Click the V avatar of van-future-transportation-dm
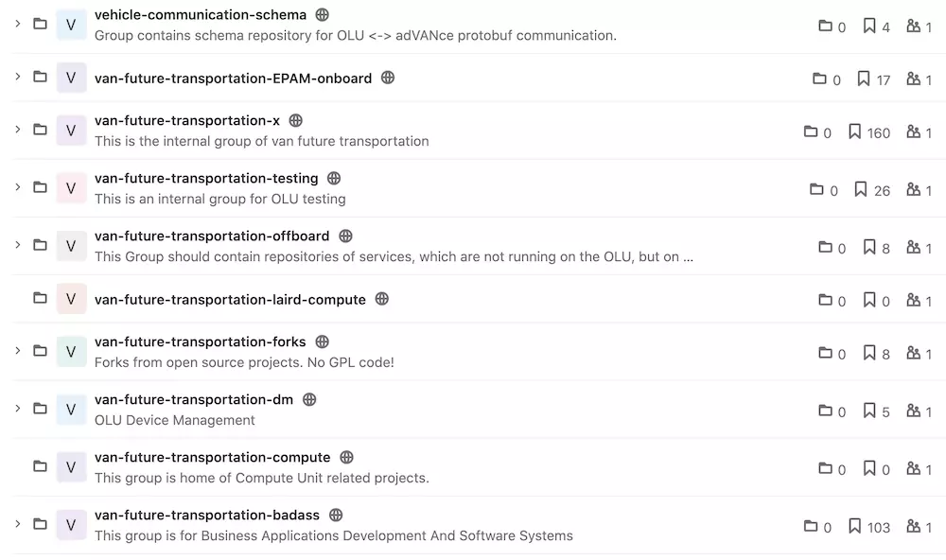This screenshot has width=946, height=560. (71, 410)
